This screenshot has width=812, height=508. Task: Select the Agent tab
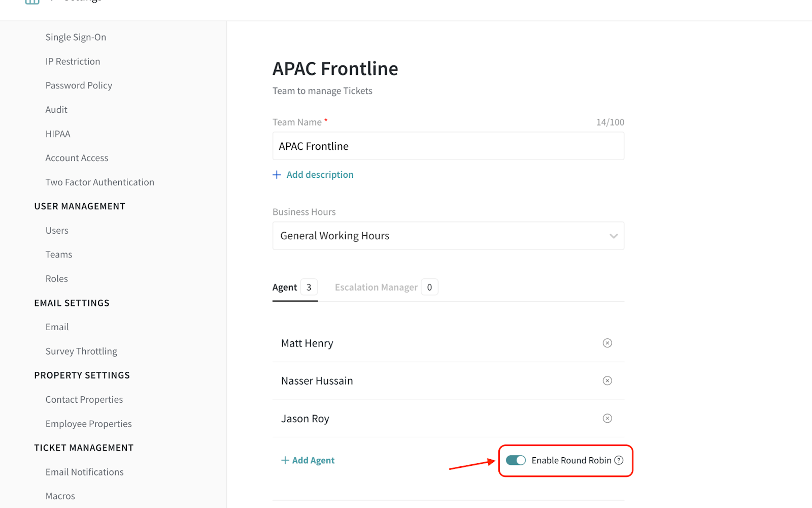coord(285,288)
